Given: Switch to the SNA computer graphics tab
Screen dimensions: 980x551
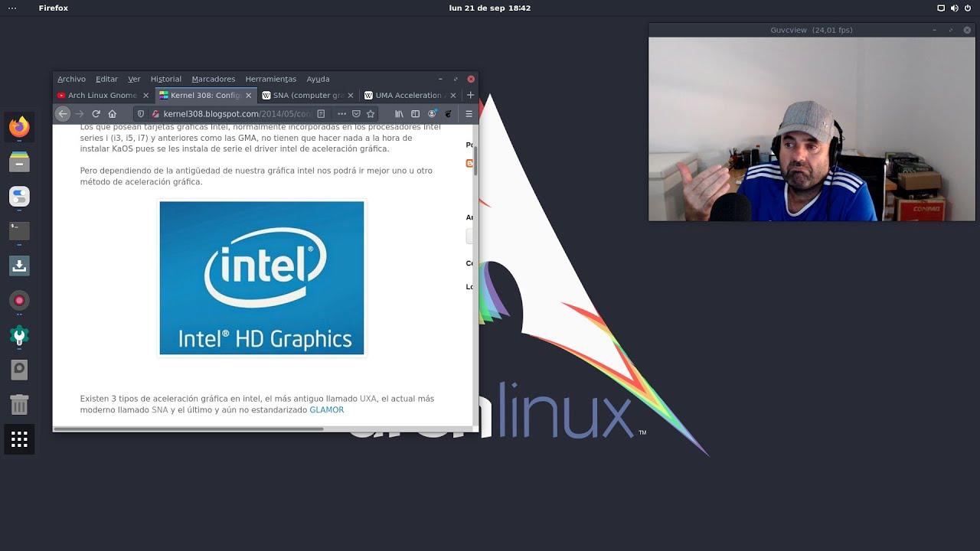Looking at the screenshot, I should (x=305, y=95).
